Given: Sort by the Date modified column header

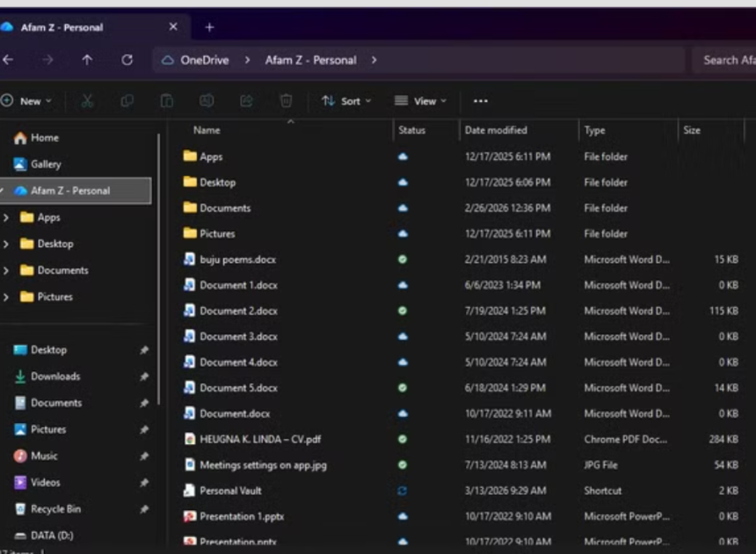Looking at the screenshot, I should (x=496, y=130).
